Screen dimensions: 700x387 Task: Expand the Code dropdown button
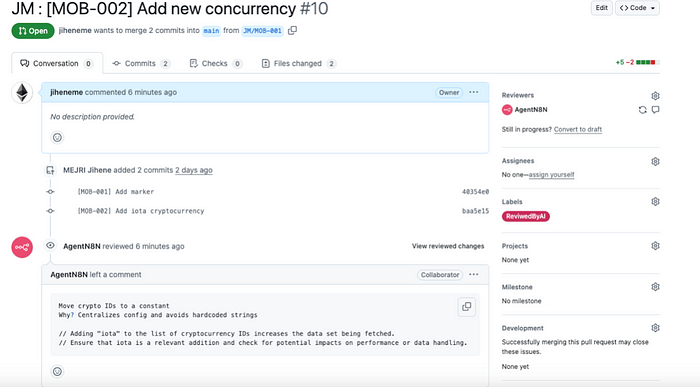click(637, 8)
